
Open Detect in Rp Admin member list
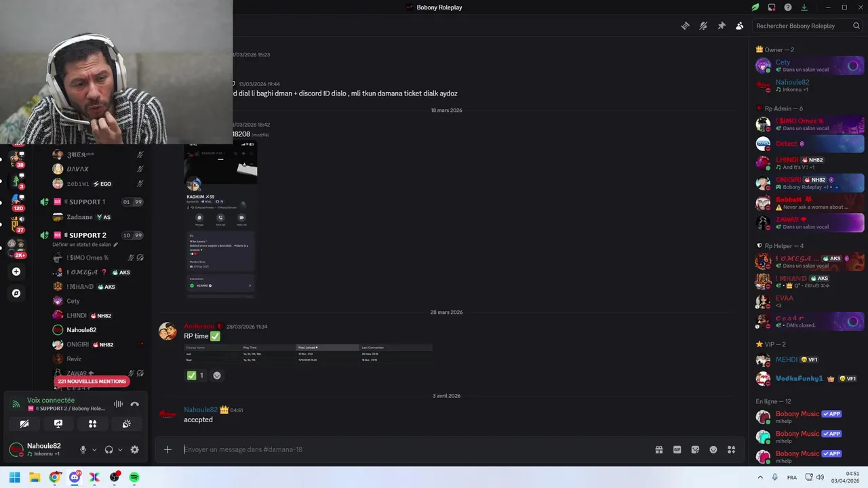810,144
